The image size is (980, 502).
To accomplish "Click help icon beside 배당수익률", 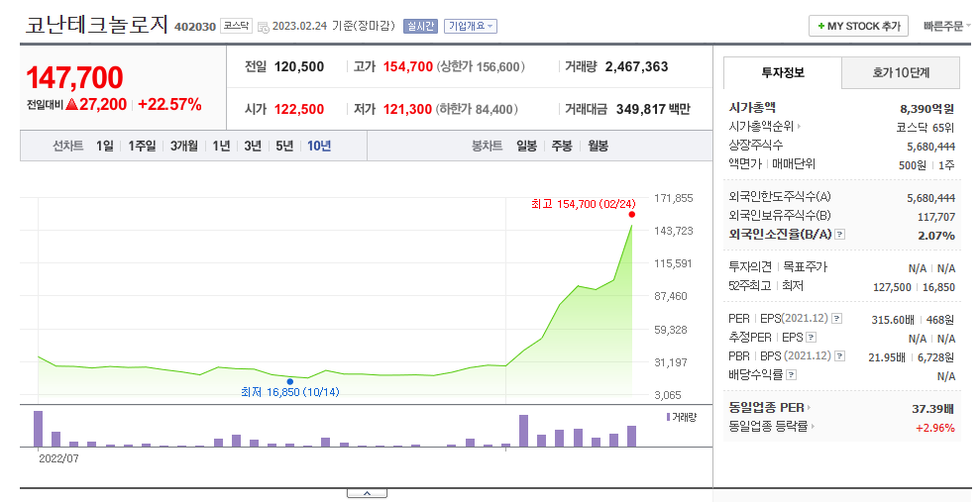I will (x=791, y=375).
